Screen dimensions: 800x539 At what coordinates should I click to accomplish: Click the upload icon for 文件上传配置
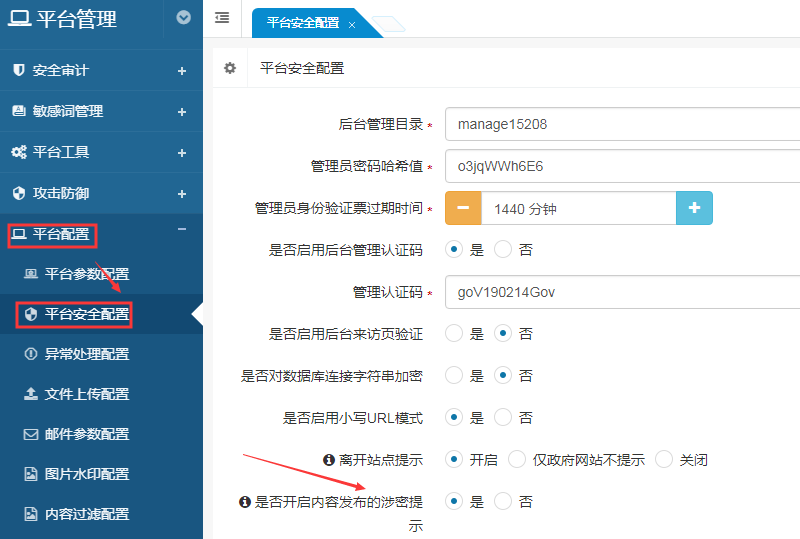click(x=30, y=394)
